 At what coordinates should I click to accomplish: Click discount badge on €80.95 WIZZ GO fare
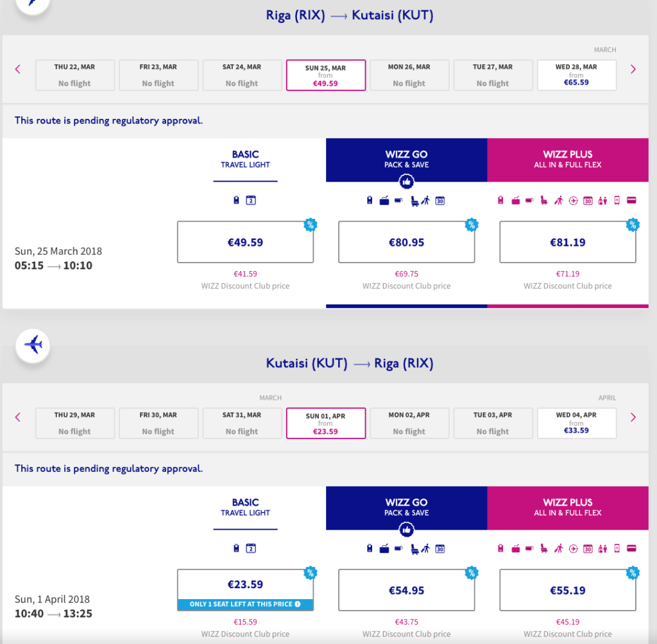point(472,225)
